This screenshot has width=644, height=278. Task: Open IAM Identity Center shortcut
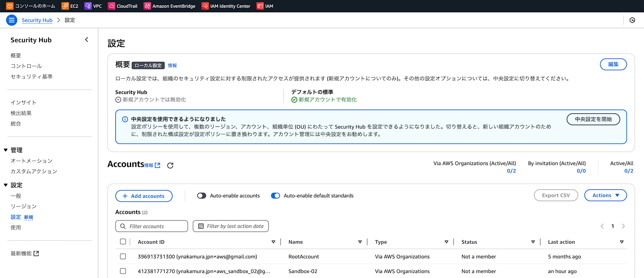226,6
